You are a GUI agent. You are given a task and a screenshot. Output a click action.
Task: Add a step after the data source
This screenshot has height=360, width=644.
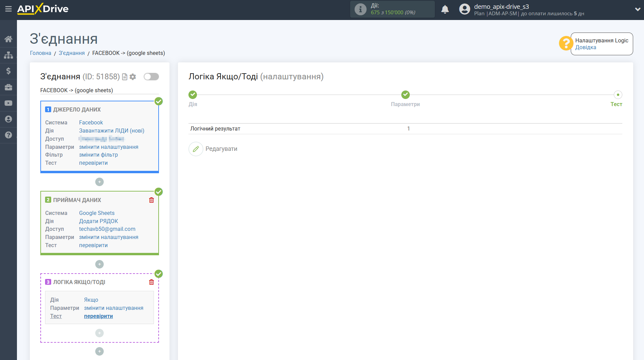(99, 182)
